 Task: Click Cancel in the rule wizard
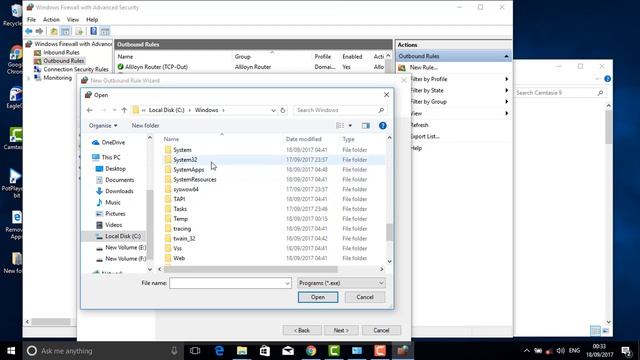pos(381,330)
